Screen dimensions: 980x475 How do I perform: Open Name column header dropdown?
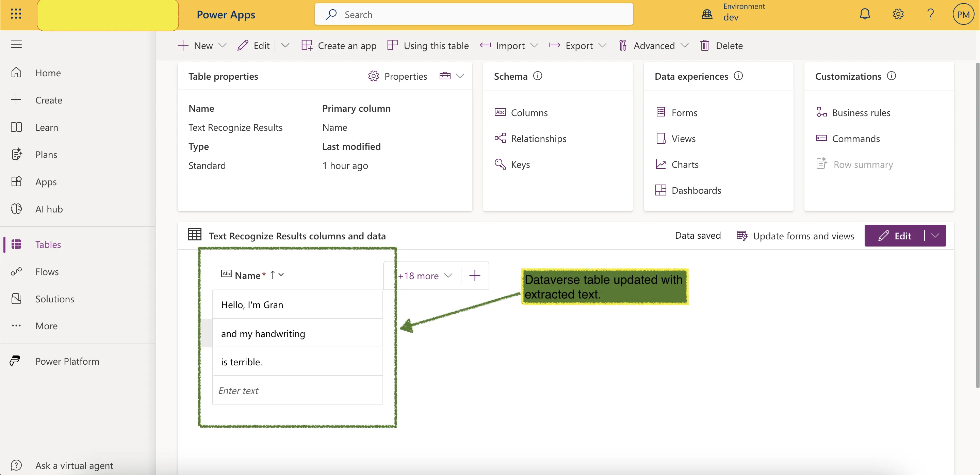[281, 274]
